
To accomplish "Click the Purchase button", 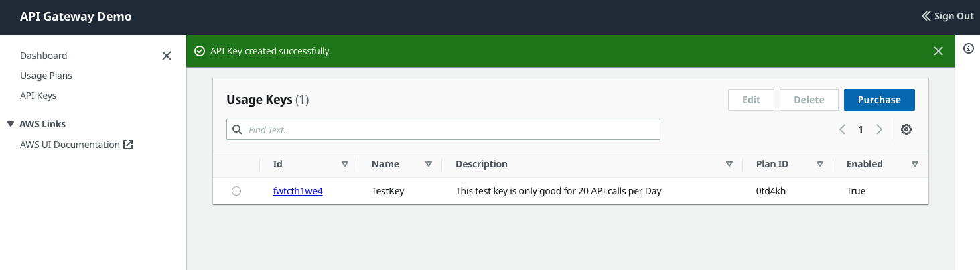I will click(x=880, y=100).
